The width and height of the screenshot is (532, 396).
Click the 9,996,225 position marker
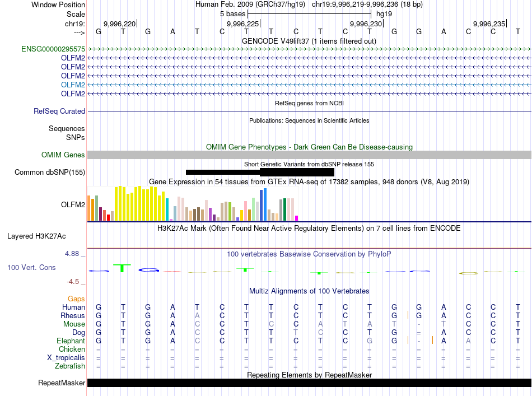[x=242, y=24]
